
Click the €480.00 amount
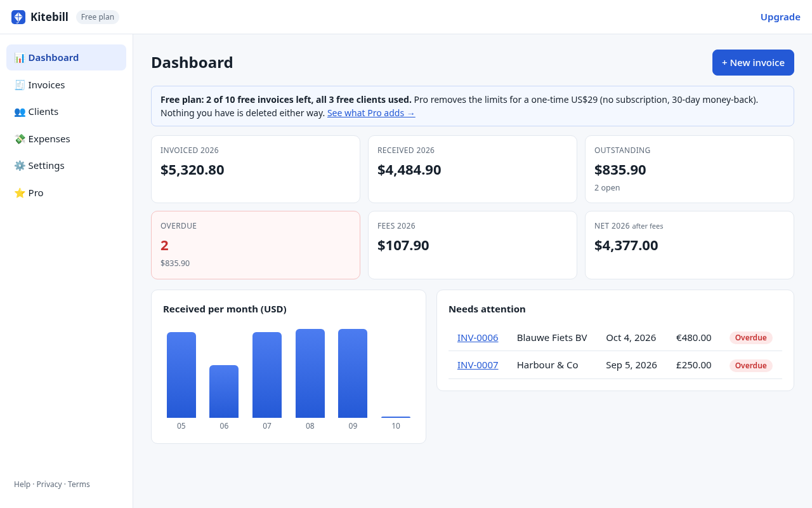(694, 338)
